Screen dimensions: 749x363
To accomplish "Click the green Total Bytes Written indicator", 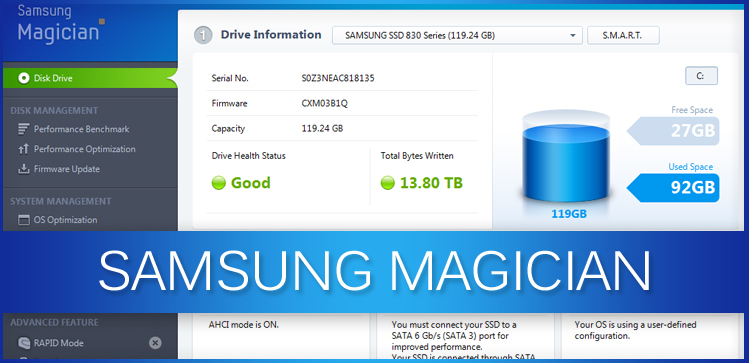I will pos(387,183).
